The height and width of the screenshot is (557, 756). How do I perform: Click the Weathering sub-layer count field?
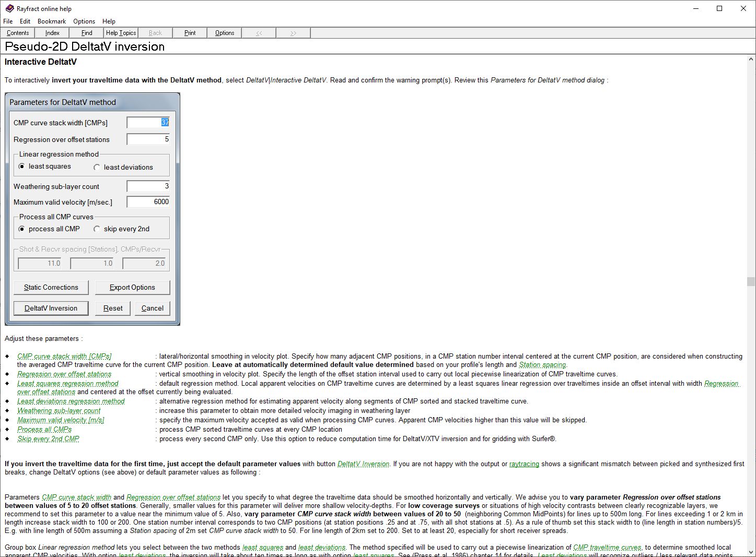148,186
